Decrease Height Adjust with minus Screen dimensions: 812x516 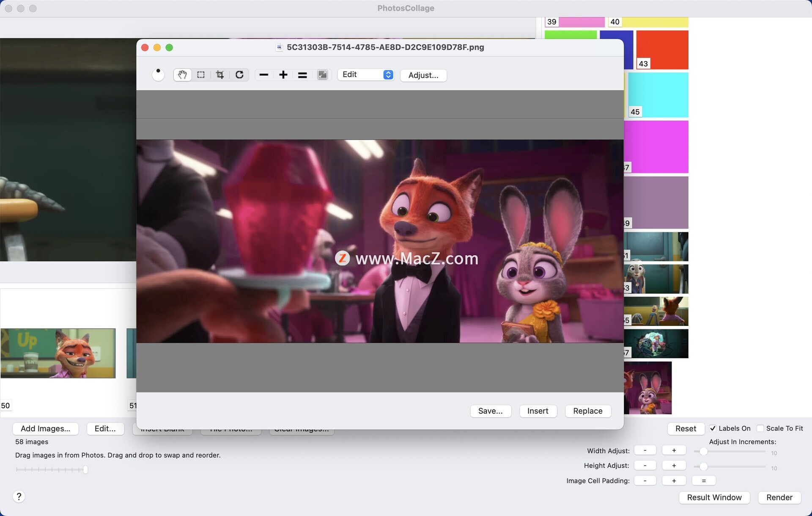pos(645,466)
